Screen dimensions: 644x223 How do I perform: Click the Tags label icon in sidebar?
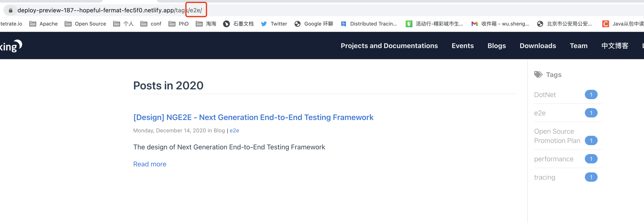(538, 74)
